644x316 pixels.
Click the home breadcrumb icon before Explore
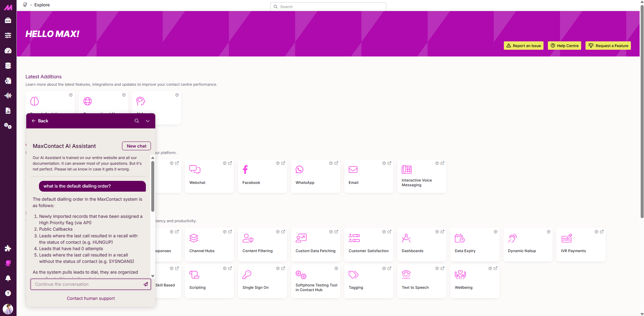coord(25,5)
